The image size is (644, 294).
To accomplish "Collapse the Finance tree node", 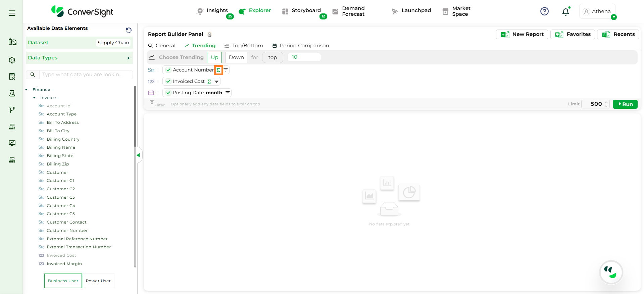I will [x=27, y=90].
